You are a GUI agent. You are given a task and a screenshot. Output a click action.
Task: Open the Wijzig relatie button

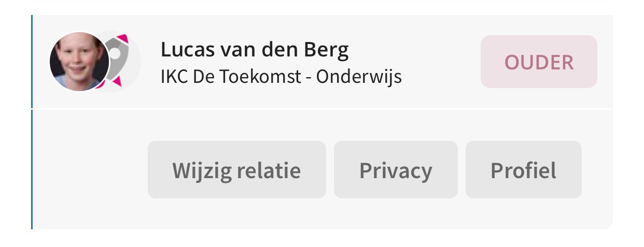click(x=236, y=170)
